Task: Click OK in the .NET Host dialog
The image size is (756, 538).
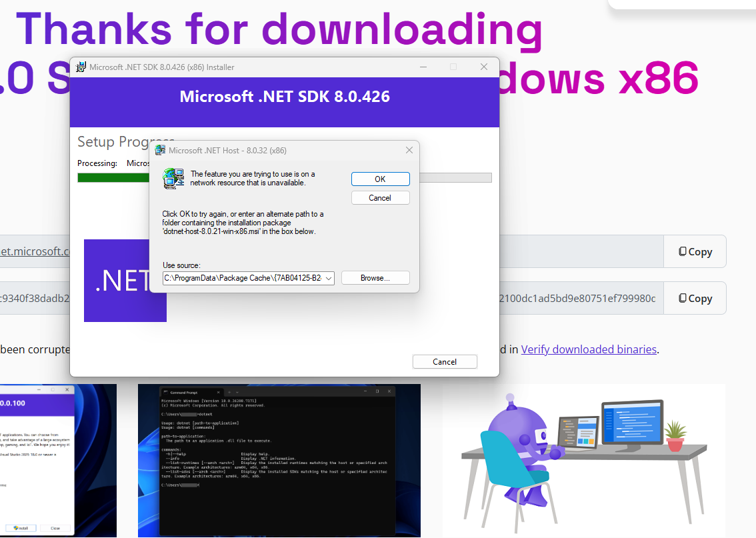Action: coord(381,179)
